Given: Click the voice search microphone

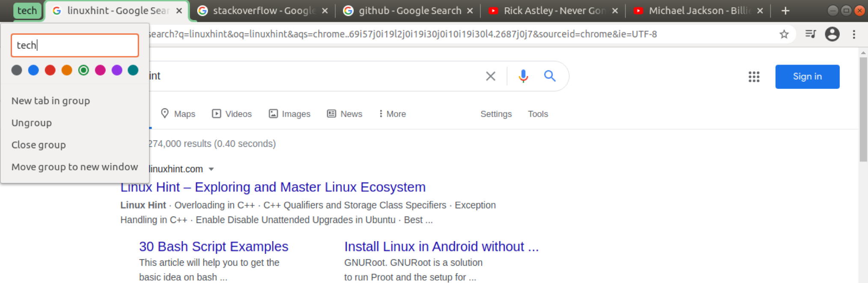Looking at the screenshot, I should point(523,76).
